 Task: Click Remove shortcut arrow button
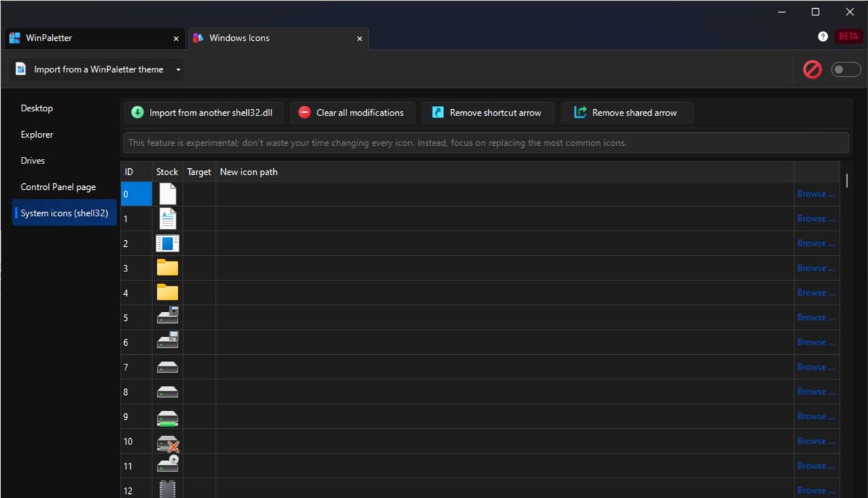488,113
